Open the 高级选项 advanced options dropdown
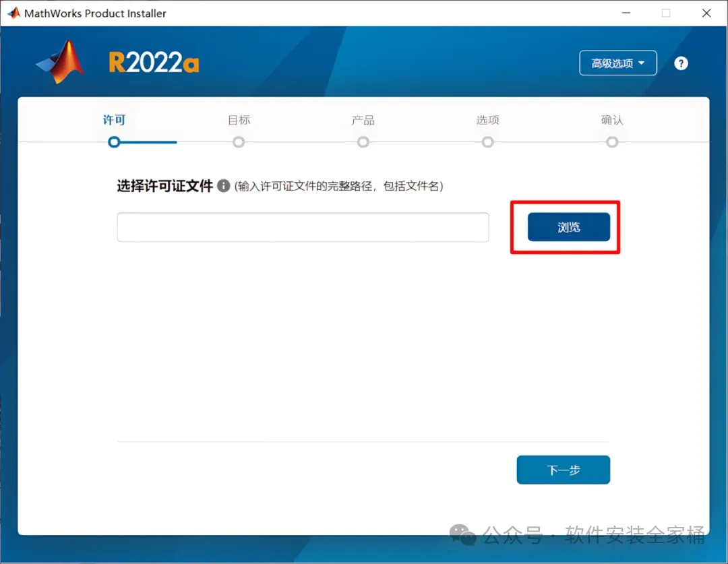 [617, 63]
